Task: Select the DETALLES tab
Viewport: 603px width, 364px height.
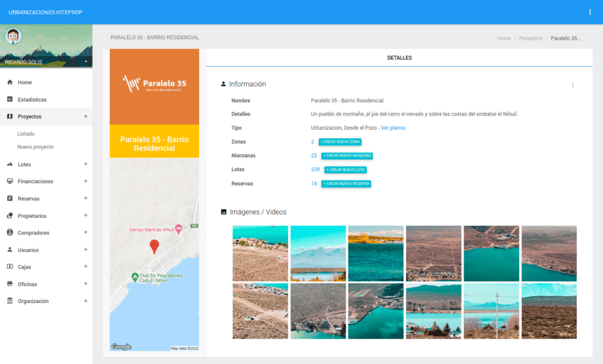Action: click(x=399, y=58)
